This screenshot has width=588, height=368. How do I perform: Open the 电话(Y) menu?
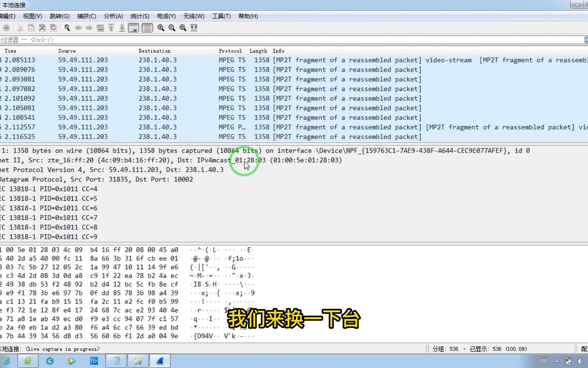click(x=166, y=16)
